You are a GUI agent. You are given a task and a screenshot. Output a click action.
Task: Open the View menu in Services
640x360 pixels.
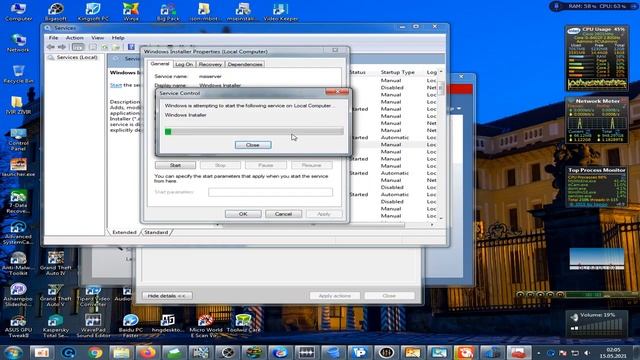click(97, 38)
